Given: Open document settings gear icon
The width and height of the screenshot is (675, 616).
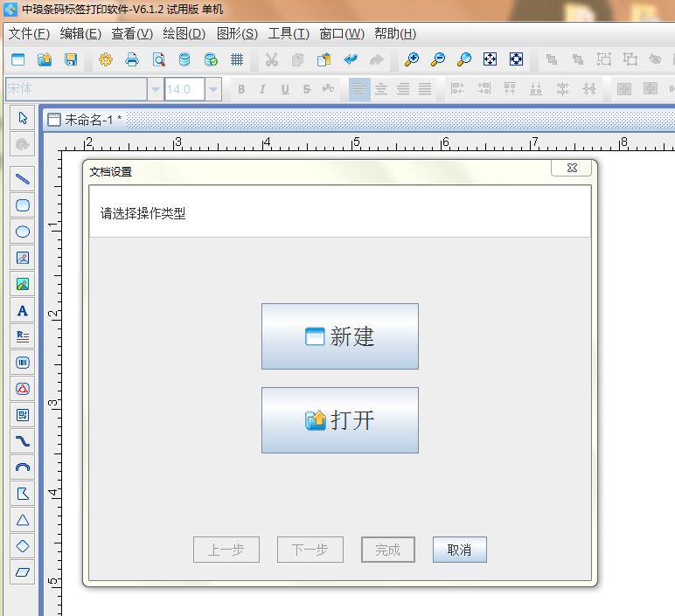Looking at the screenshot, I should (x=106, y=59).
